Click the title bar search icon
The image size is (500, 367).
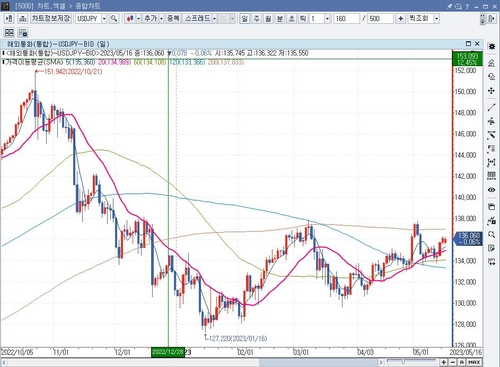458,6
